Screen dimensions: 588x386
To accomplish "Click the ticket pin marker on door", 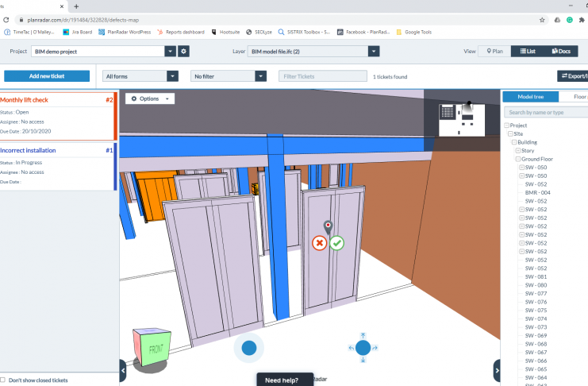I will (328, 226).
